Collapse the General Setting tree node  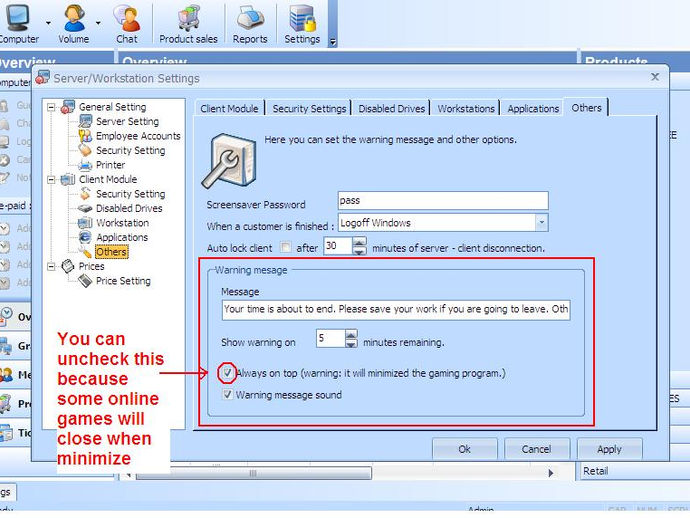point(51,107)
